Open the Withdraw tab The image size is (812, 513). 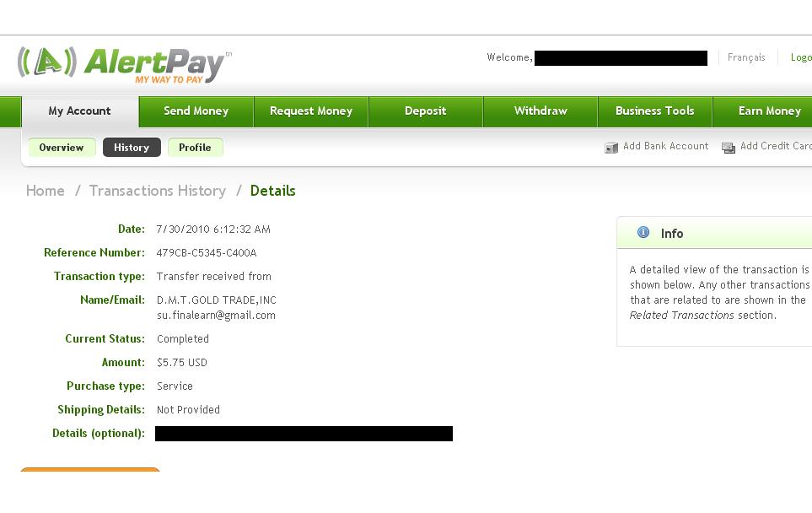pyautogui.click(x=540, y=111)
